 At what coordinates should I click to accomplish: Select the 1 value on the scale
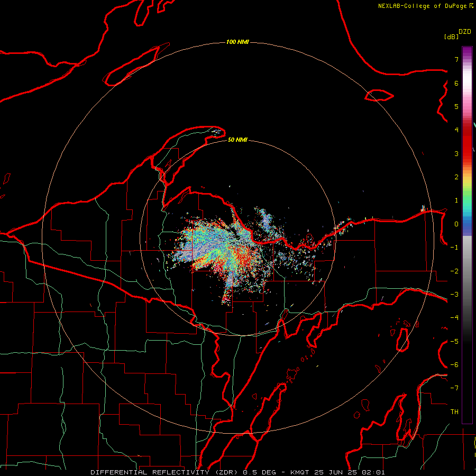pos(456,200)
